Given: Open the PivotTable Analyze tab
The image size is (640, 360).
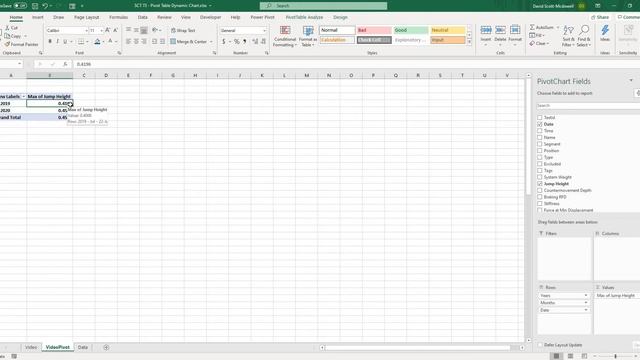Looking at the screenshot, I should click(304, 17).
